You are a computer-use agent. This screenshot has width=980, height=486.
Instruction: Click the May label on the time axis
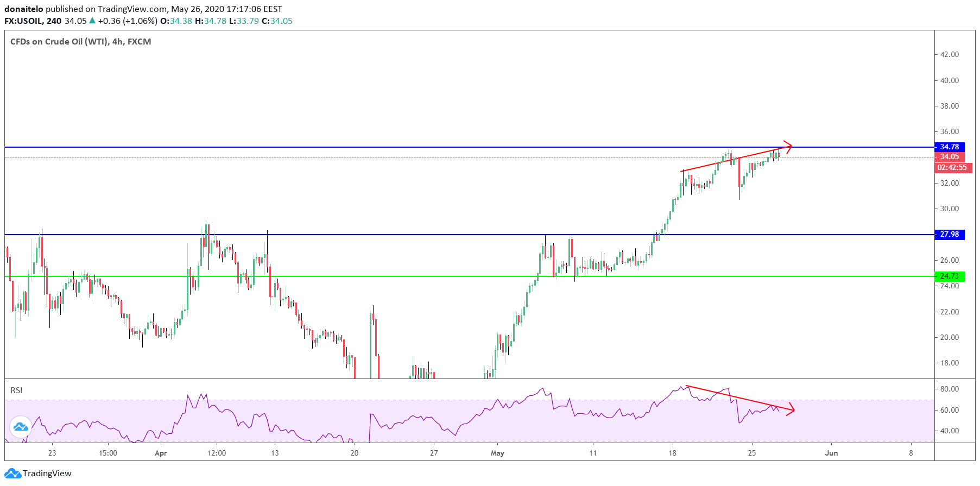pos(497,453)
